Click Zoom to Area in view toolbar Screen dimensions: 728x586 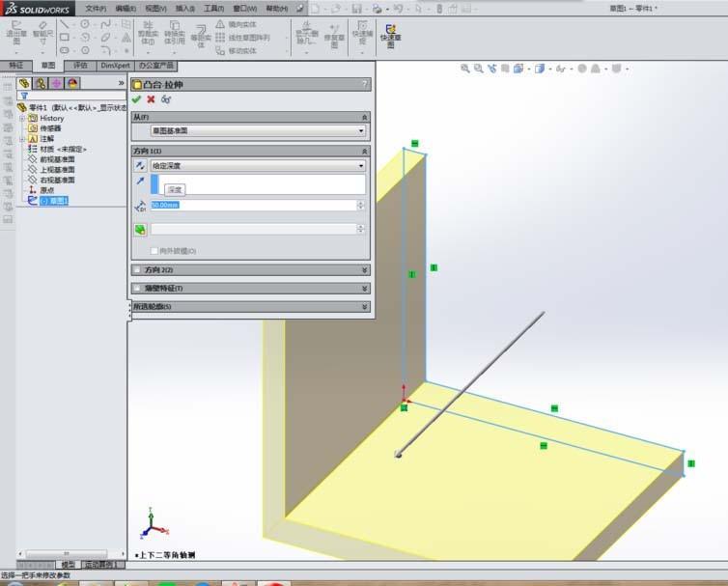(478, 69)
